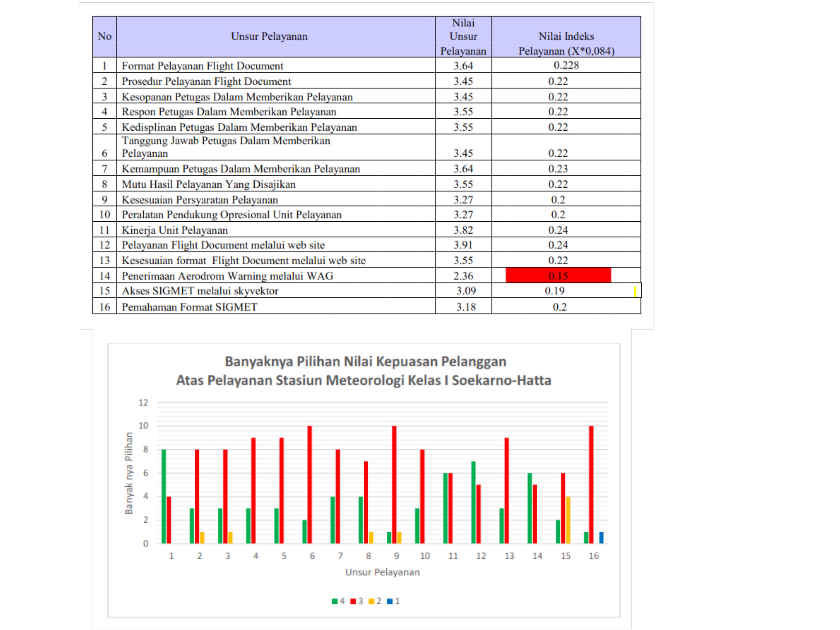Select the 0.19 index value
The width and height of the screenshot is (840, 630).
click(554, 290)
